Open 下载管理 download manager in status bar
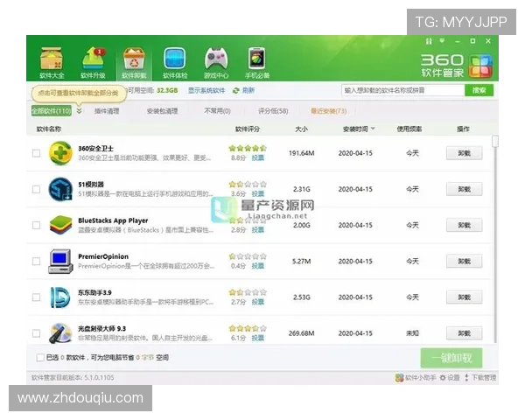Image resolution: width=525 pixels, height=420 pixels. [480, 378]
